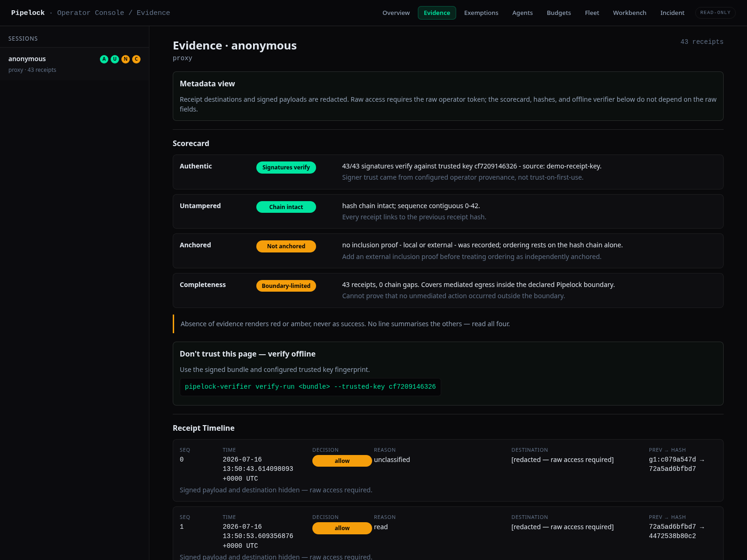The height and width of the screenshot is (560, 747).
Task: Open the Budgets tab
Action: pyautogui.click(x=559, y=13)
